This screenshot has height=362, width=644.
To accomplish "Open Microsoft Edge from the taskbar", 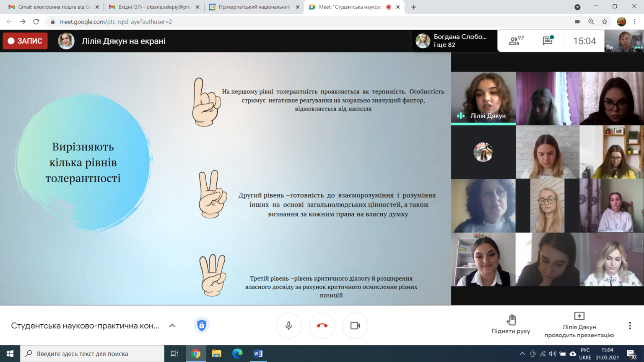I will 237,354.
